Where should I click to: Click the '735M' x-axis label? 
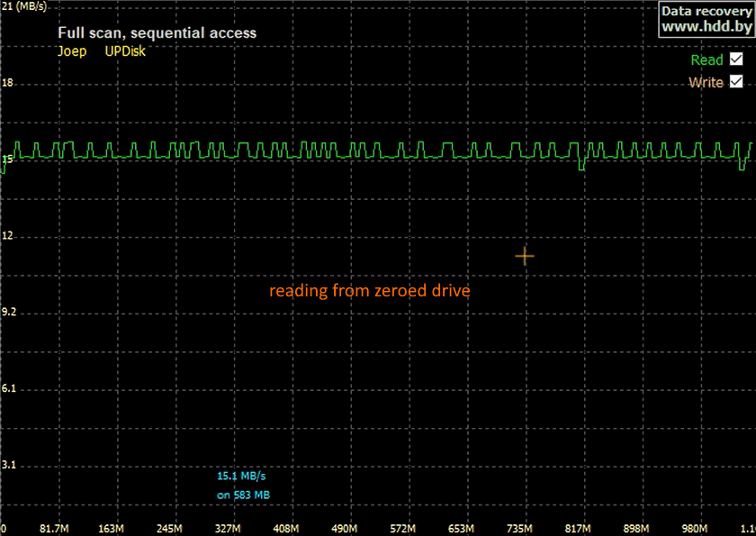519,529
